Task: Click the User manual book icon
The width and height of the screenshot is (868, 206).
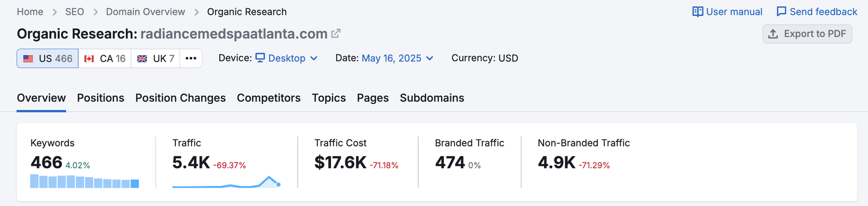Action: tap(698, 11)
